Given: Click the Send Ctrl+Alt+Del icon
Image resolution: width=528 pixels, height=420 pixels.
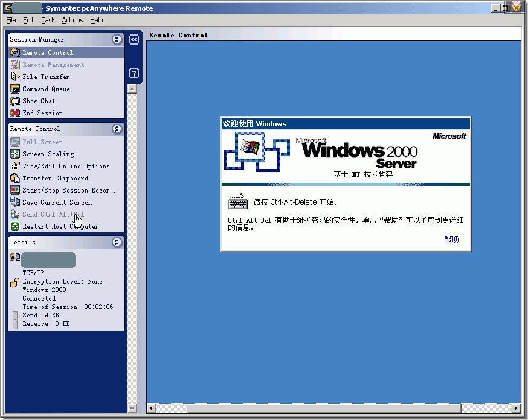Looking at the screenshot, I should [15, 214].
